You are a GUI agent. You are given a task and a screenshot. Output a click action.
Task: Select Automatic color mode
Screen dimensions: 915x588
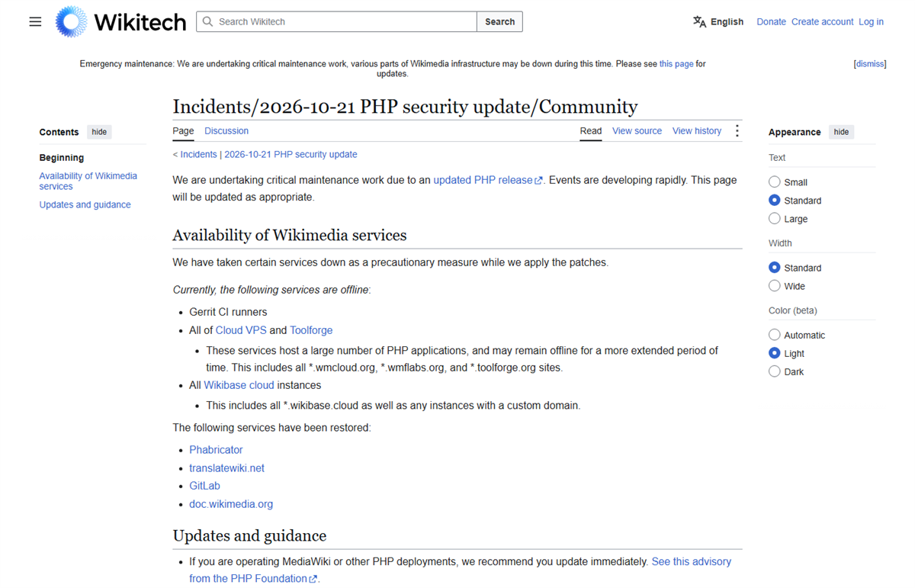click(775, 335)
